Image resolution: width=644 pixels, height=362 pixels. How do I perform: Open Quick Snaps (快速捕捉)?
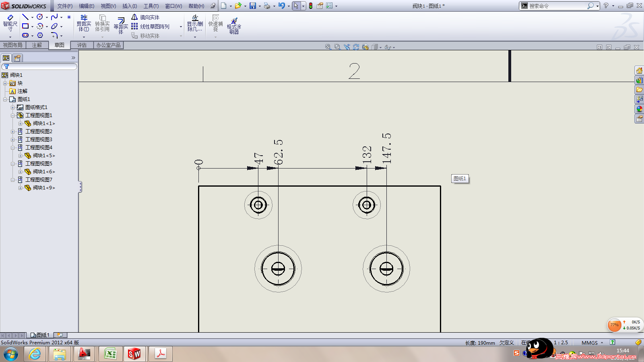coord(215,23)
